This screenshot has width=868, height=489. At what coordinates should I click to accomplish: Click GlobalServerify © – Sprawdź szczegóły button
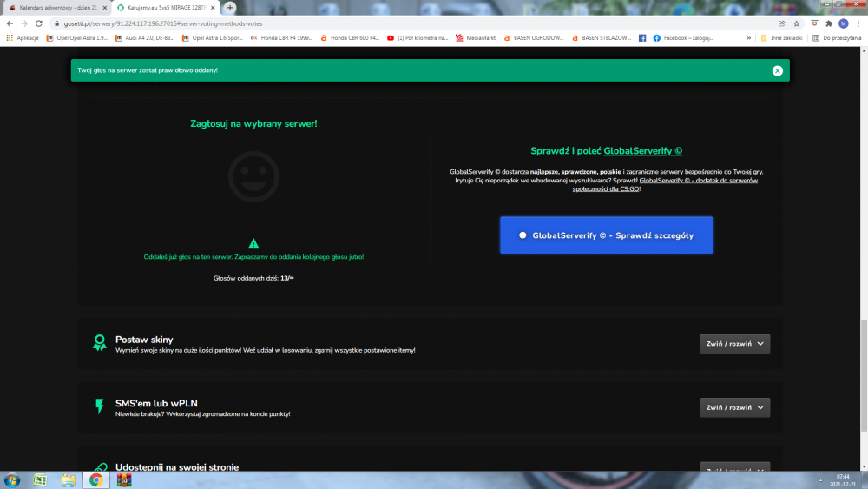coord(606,235)
